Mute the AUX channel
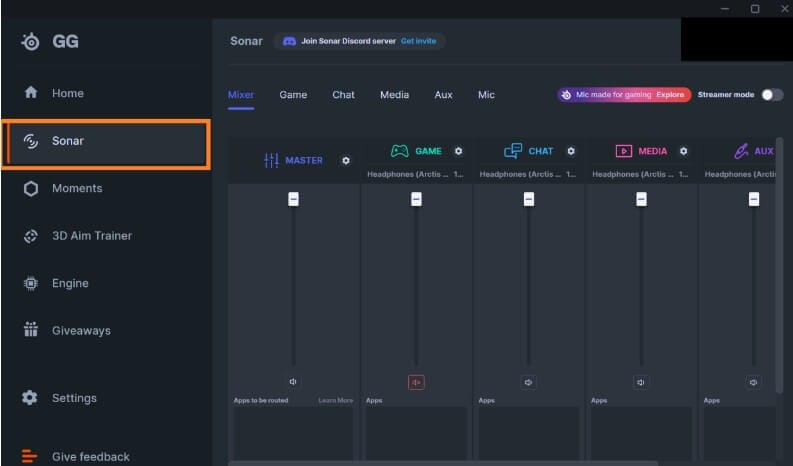Screen dimensions: 793x466 (x=753, y=383)
